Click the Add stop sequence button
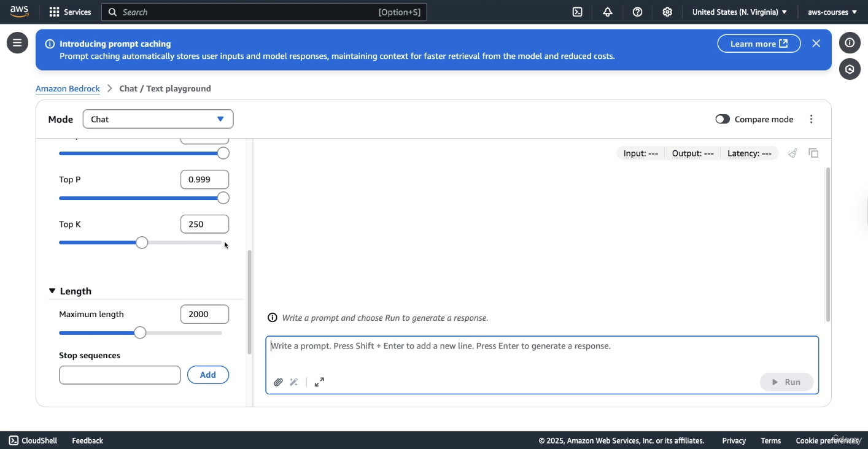Viewport: 868px width, 449px height. (208, 375)
